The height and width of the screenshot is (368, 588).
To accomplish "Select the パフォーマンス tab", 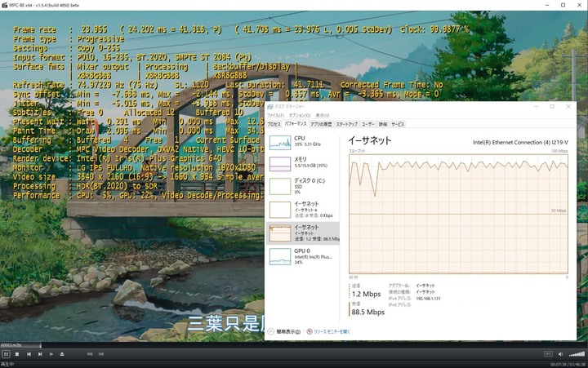I will tap(295, 124).
